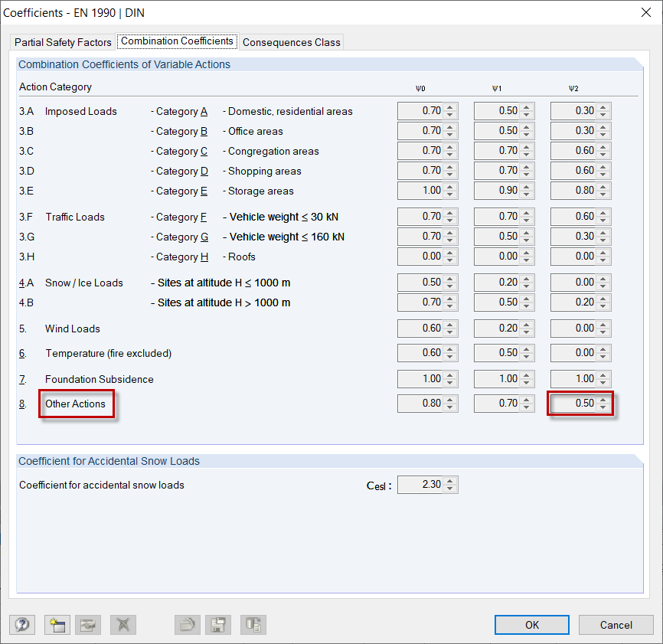Import coefficients from a file

(187, 625)
